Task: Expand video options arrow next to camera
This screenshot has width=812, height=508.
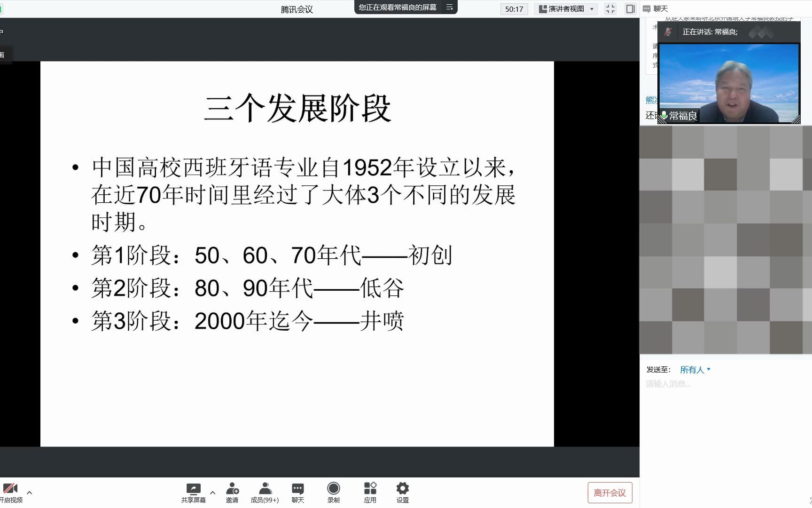Action: click(30, 492)
